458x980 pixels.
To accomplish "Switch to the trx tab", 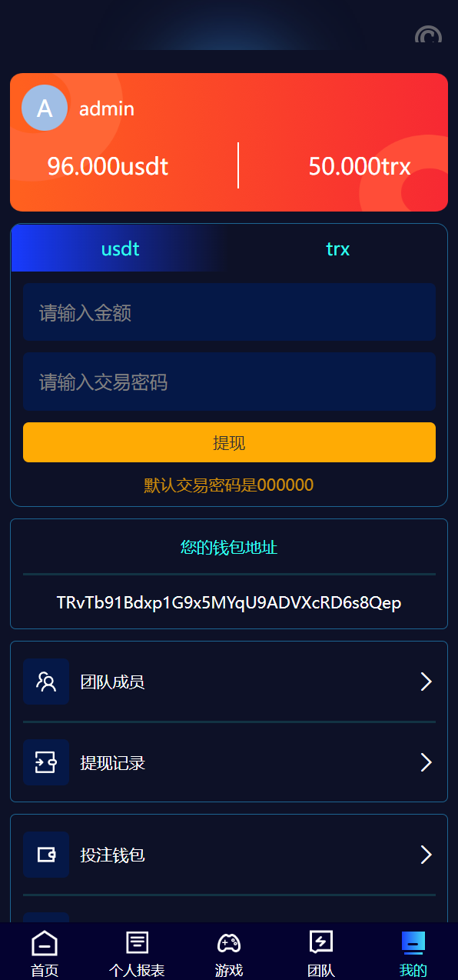I will coord(338,248).
